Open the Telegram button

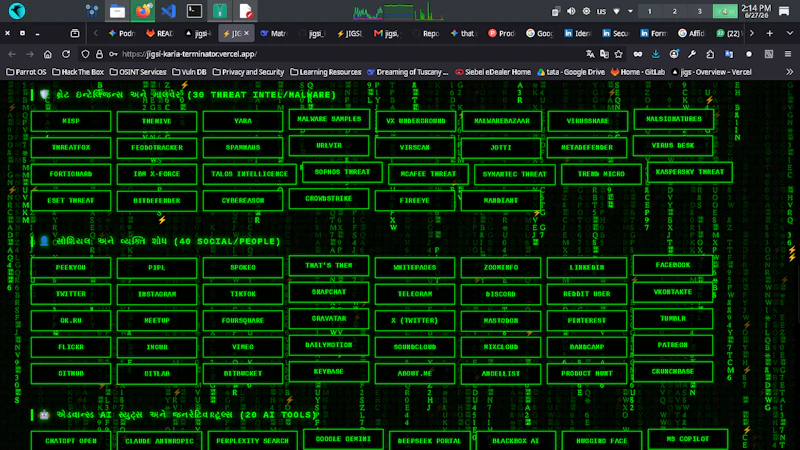(415, 294)
